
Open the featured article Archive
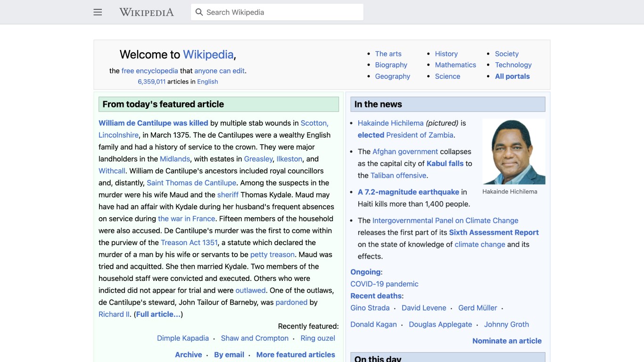(x=189, y=354)
